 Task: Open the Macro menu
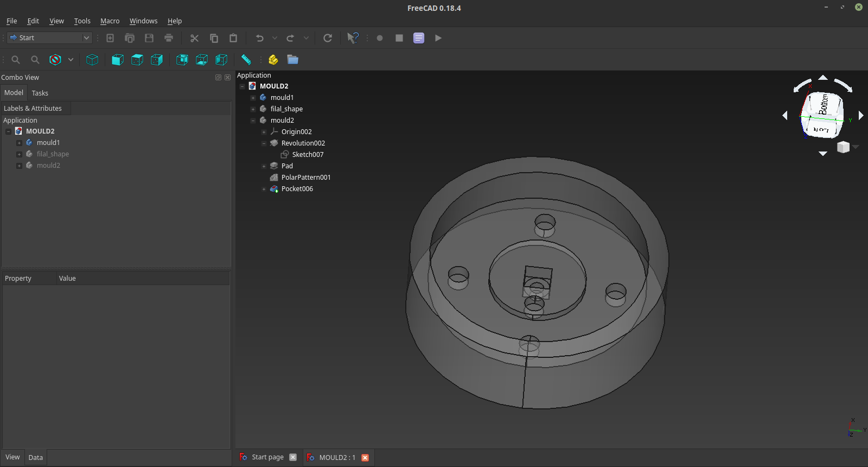110,21
